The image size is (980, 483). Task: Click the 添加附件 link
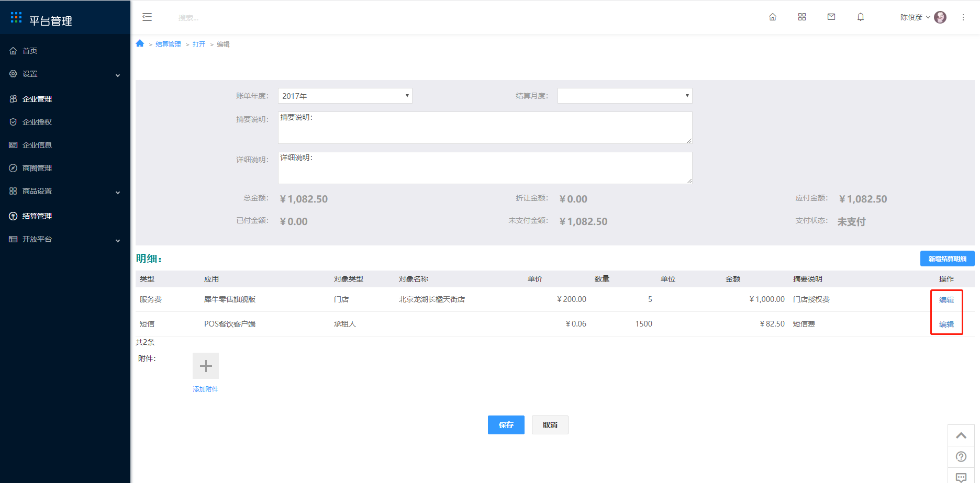click(x=205, y=389)
